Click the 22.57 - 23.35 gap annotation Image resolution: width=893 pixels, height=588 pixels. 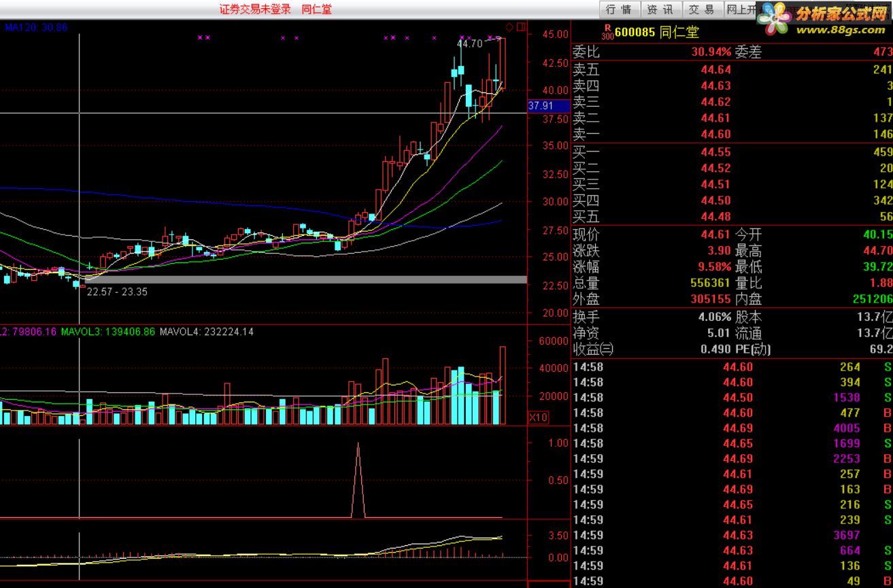118,292
